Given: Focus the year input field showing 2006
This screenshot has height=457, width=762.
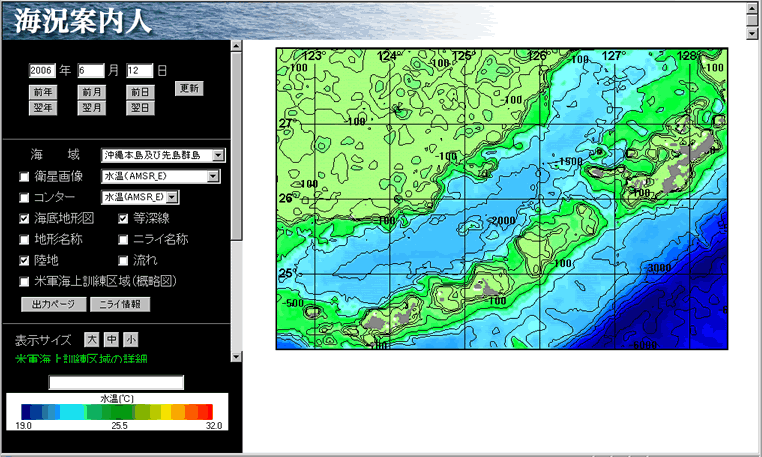Looking at the screenshot, I should [42, 70].
